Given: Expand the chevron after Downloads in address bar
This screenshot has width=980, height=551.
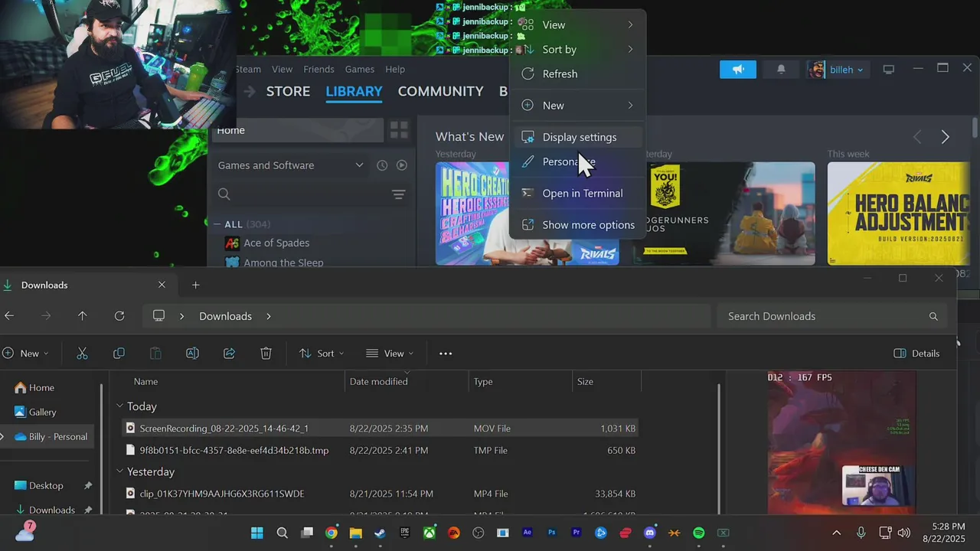Looking at the screenshot, I should [x=269, y=316].
